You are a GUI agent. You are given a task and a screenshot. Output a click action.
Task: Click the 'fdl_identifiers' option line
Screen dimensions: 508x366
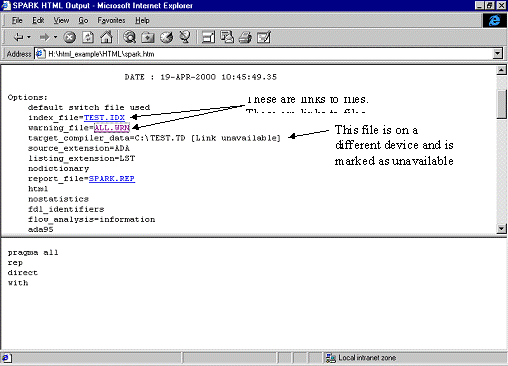(x=66, y=209)
